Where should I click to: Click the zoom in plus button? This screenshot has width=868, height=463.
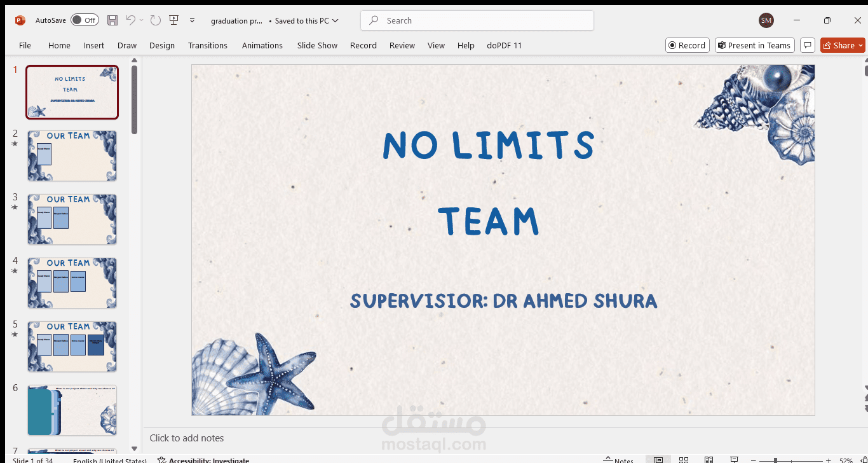pos(828,460)
